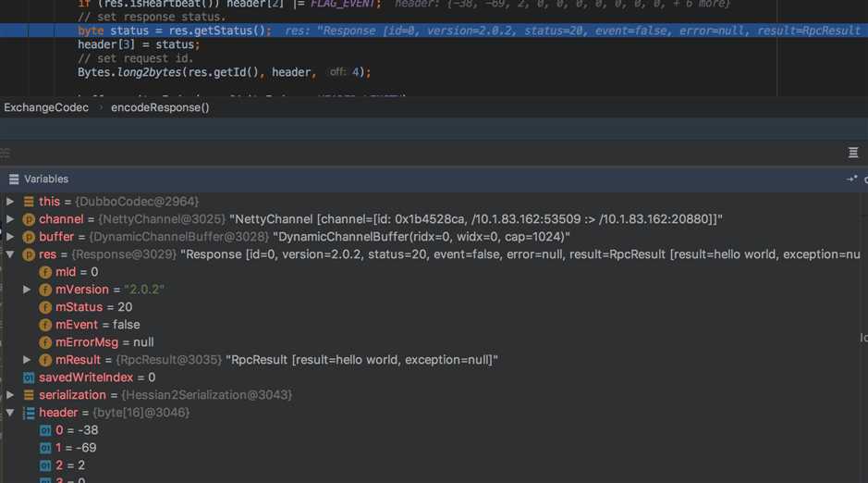Expand the mResult RpcResult field node
The image size is (868, 483).
tap(27, 360)
